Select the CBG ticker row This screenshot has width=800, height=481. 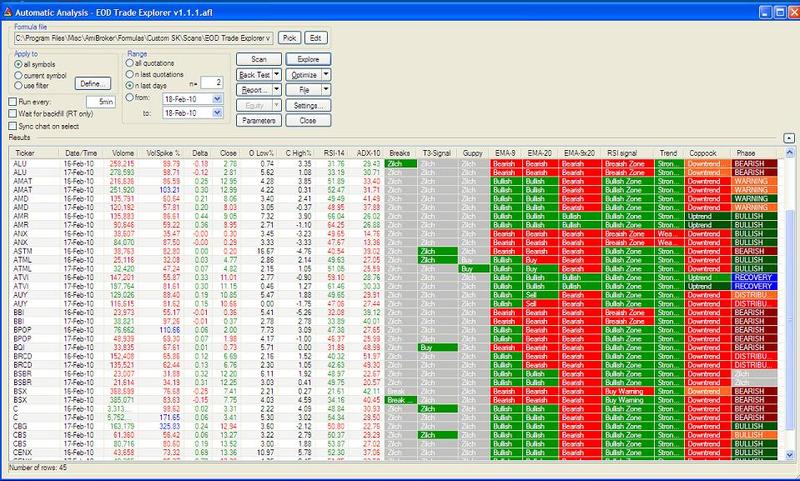[x=393, y=426]
